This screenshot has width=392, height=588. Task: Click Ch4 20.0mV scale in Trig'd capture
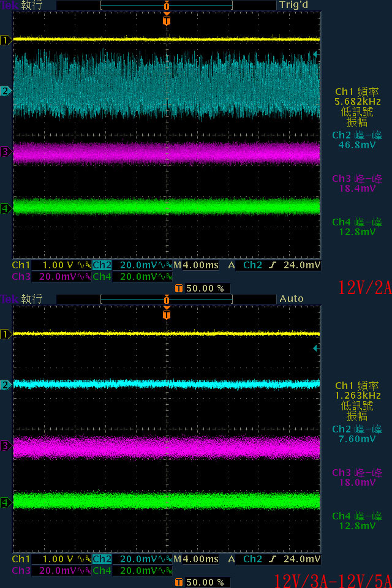pos(138,277)
